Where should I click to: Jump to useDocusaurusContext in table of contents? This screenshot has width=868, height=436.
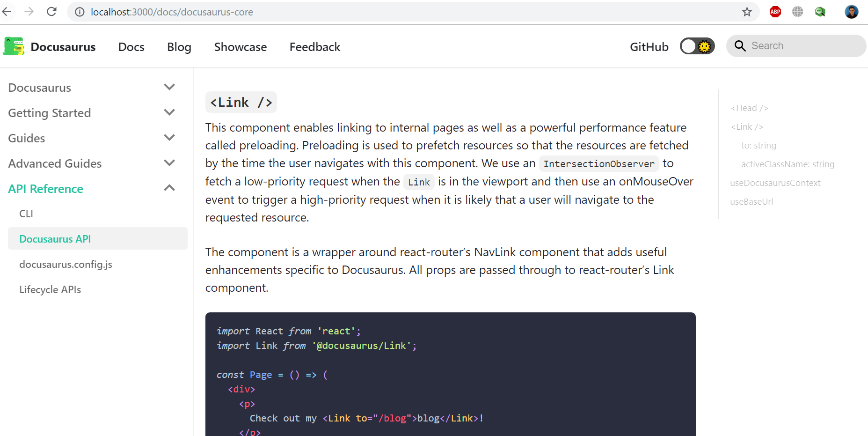point(775,183)
